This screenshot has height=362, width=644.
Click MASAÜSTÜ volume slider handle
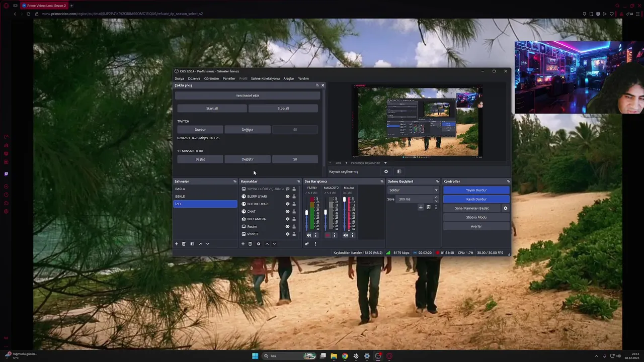click(325, 212)
